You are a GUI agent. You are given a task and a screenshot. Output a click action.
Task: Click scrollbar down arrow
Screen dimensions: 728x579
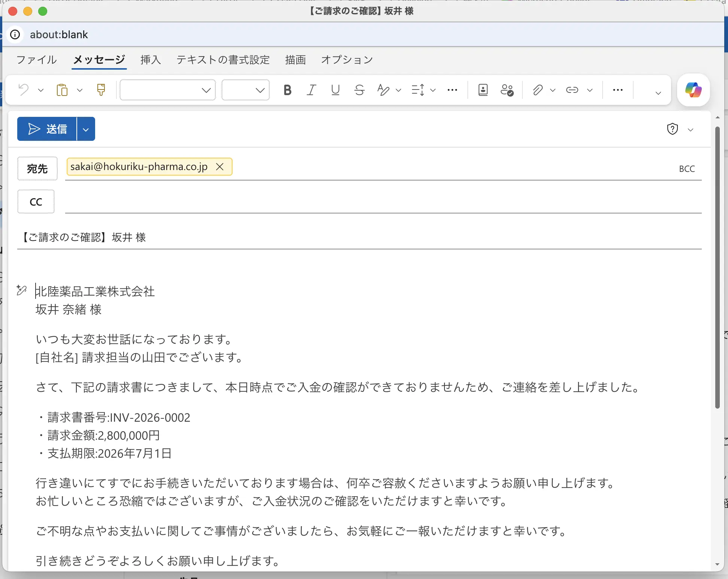pos(718,564)
